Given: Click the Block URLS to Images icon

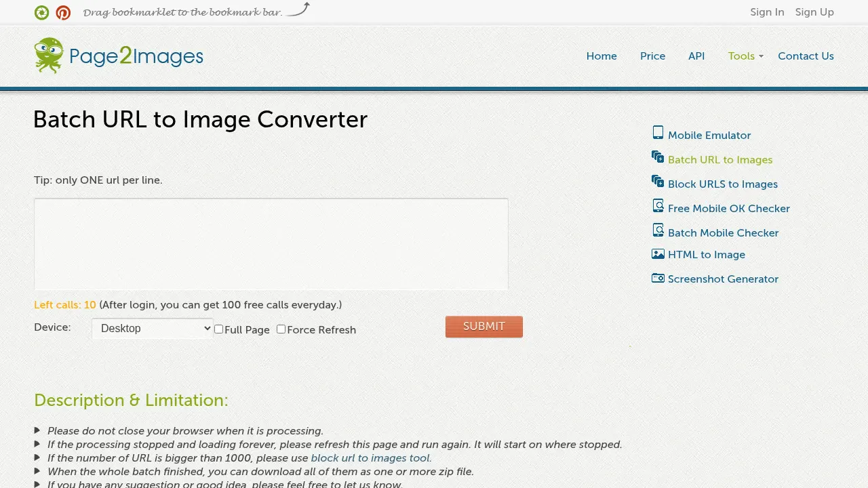Looking at the screenshot, I should [x=658, y=181].
